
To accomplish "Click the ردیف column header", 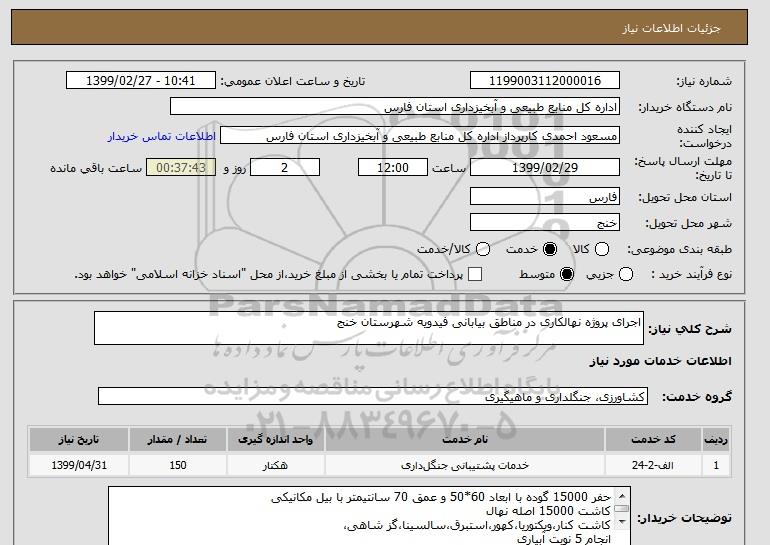I will [716, 440].
